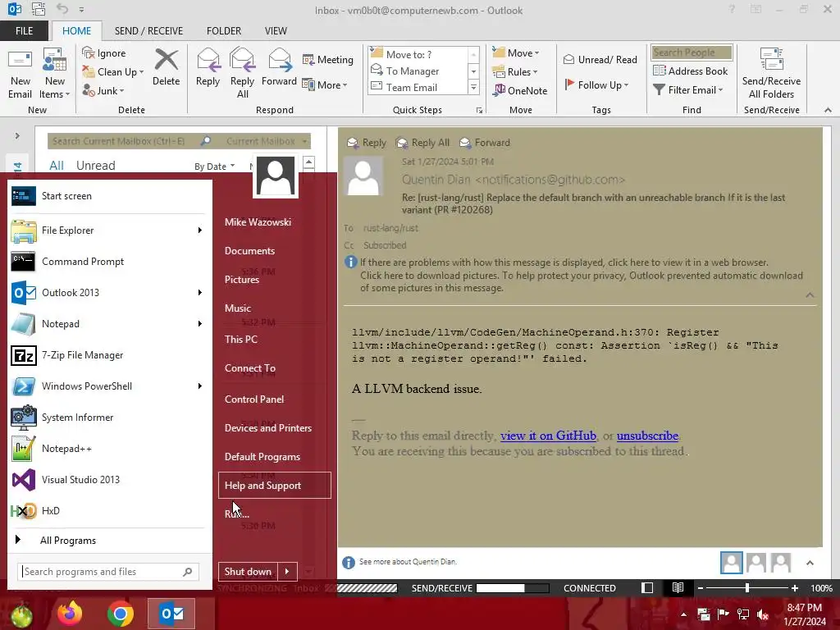Expand the Outlook 2013 jump list arrow

pyautogui.click(x=200, y=293)
